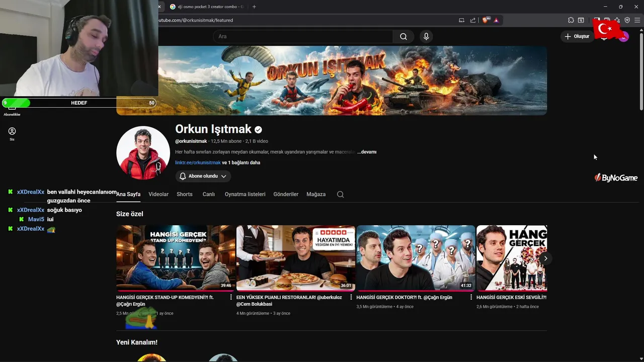This screenshot has height=362, width=644.
Task: Search within the Orkun Işıtmak channel
Action: click(x=340, y=194)
